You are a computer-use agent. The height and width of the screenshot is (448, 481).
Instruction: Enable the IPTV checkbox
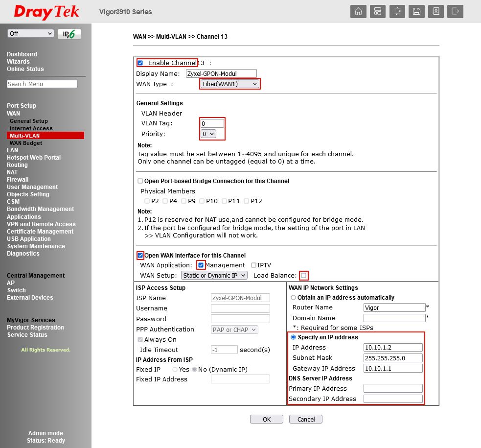253,265
